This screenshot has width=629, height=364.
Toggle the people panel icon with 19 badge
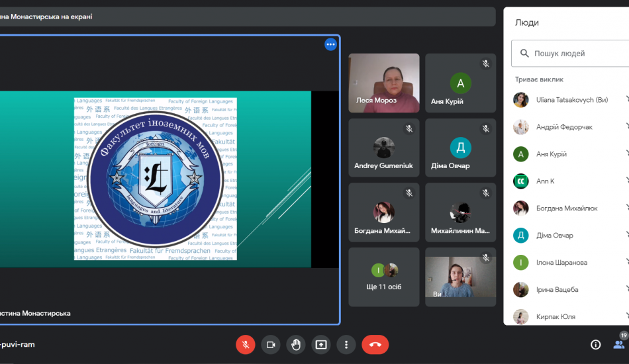coord(618,343)
